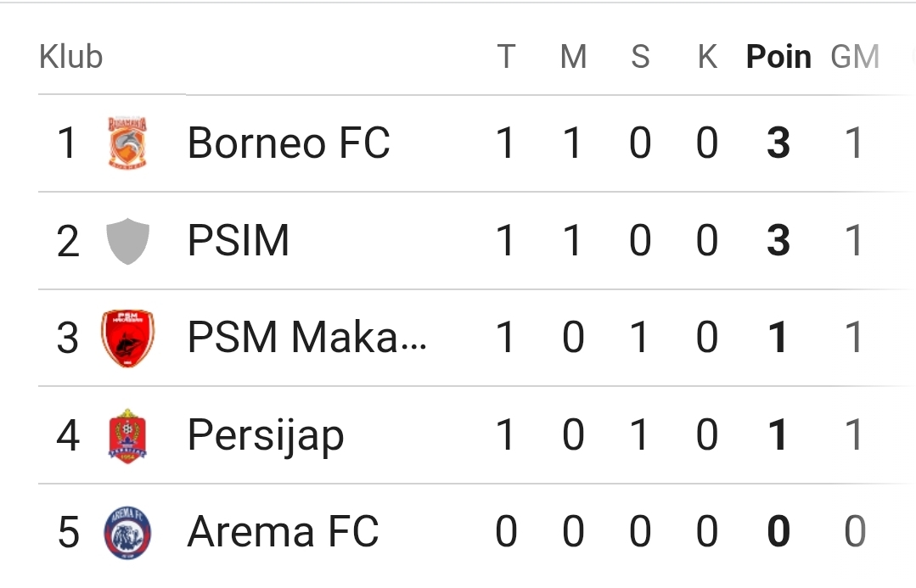The width and height of the screenshot is (916, 588).
Task: Click the M wins column header
Action: (574, 57)
